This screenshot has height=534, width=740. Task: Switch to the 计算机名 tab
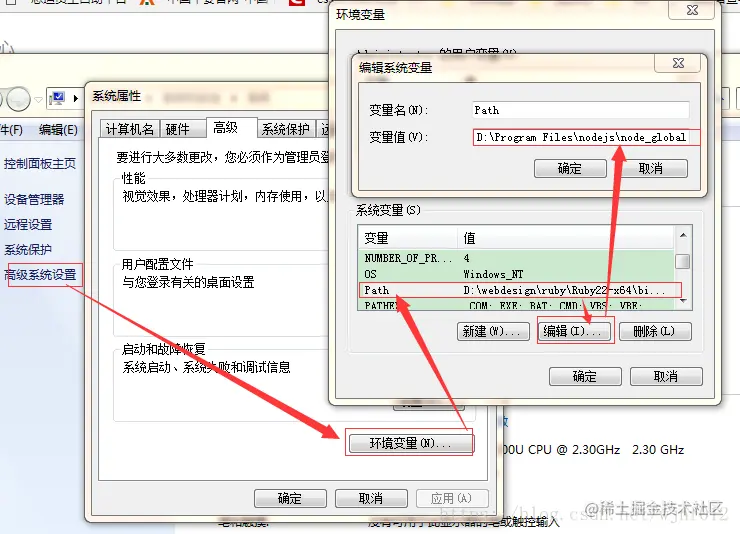(130, 129)
